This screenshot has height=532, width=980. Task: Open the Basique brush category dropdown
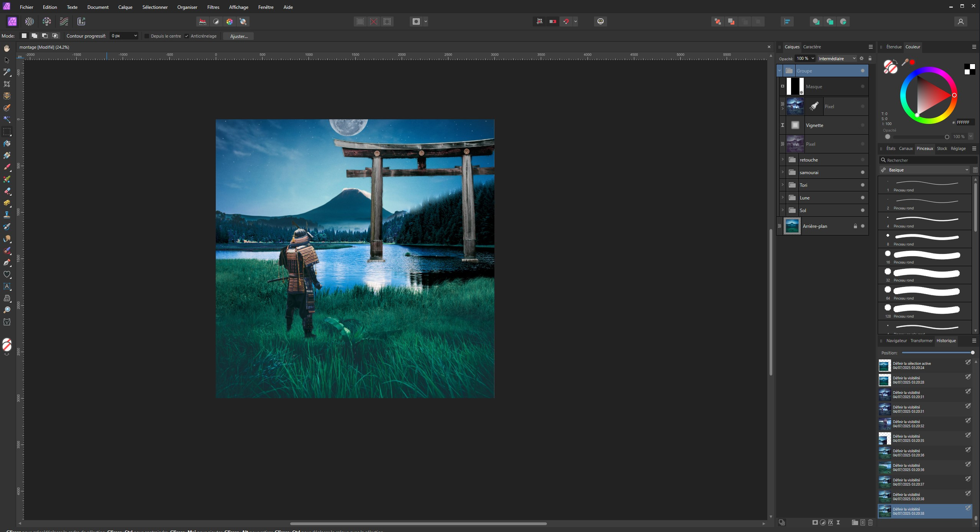tap(925, 170)
